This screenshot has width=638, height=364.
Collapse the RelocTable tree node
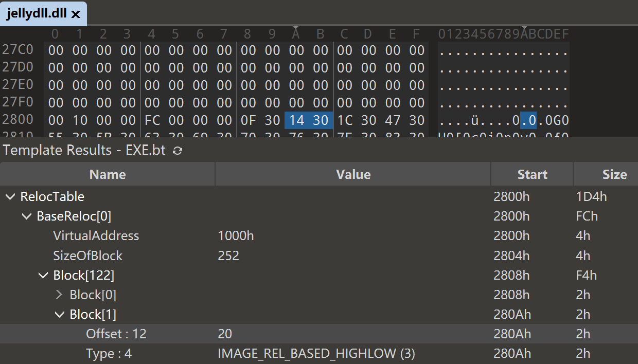tap(10, 197)
